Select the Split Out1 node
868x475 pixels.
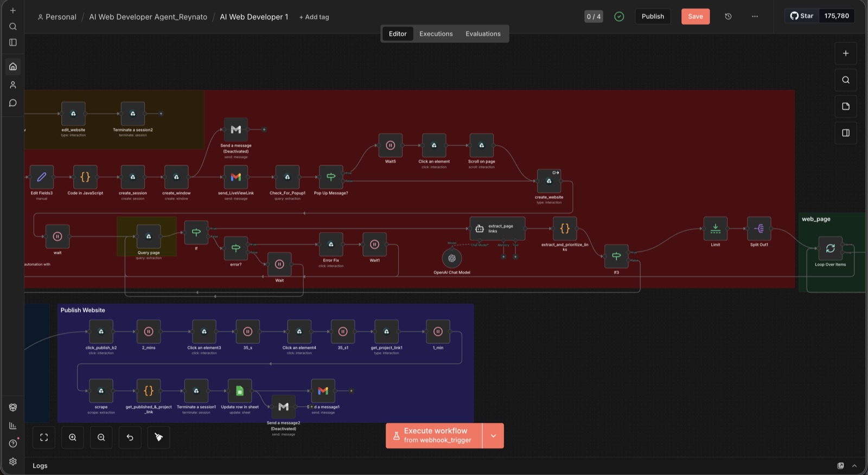point(759,229)
